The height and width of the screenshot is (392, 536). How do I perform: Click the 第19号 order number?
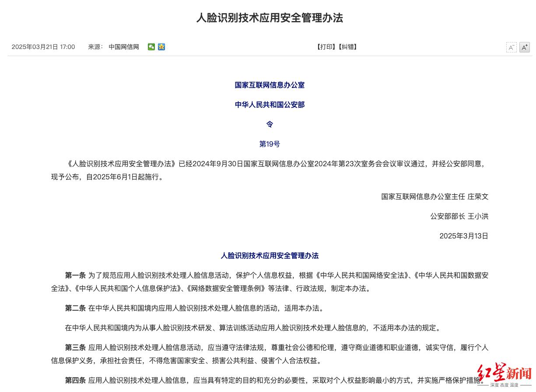[x=270, y=144]
